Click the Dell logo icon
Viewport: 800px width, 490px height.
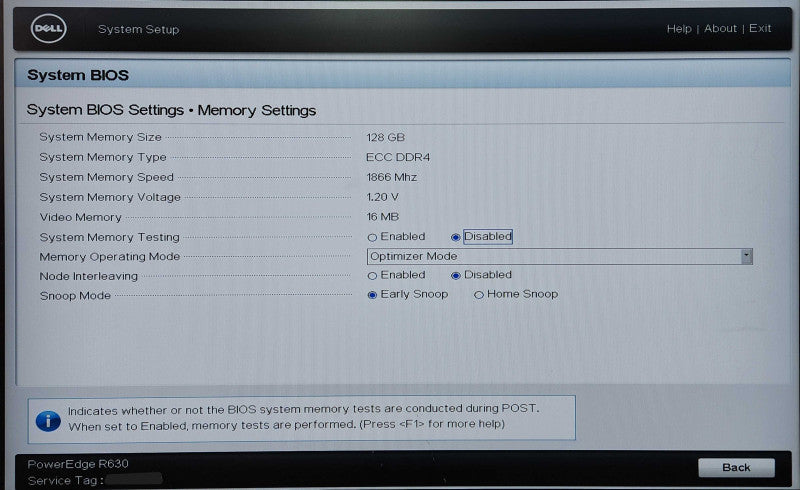pos(49,29)
